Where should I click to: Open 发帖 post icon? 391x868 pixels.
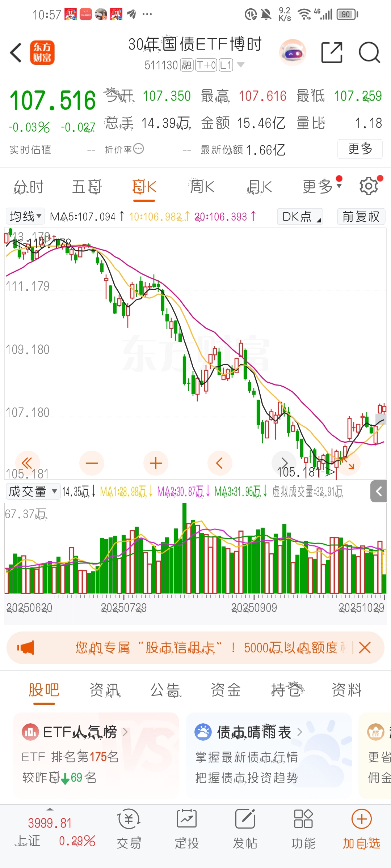pyautogui.click(x=245, y=819)
